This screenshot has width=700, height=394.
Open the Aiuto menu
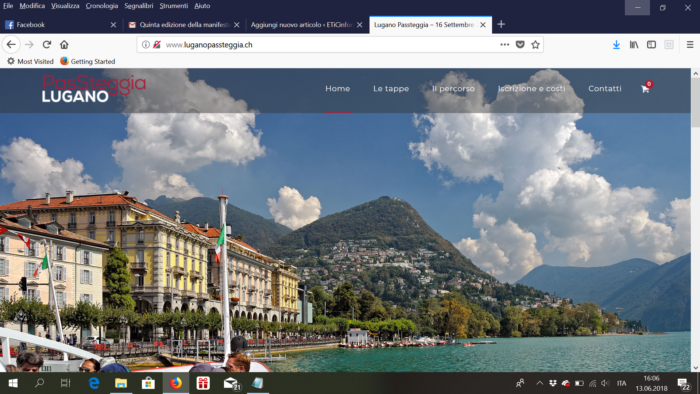click(x=202, y=6)
